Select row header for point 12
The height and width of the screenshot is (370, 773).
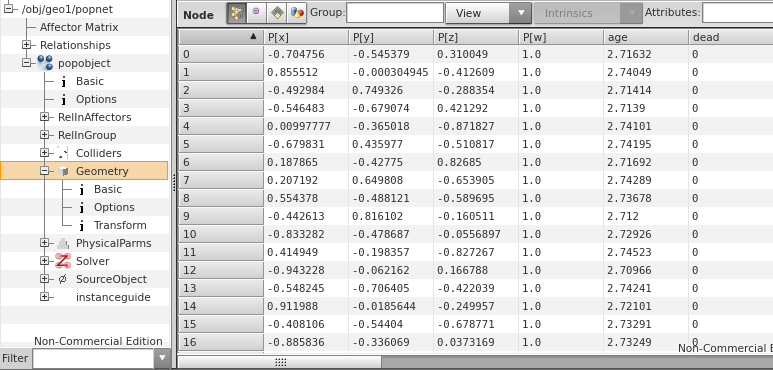(221, 270)
